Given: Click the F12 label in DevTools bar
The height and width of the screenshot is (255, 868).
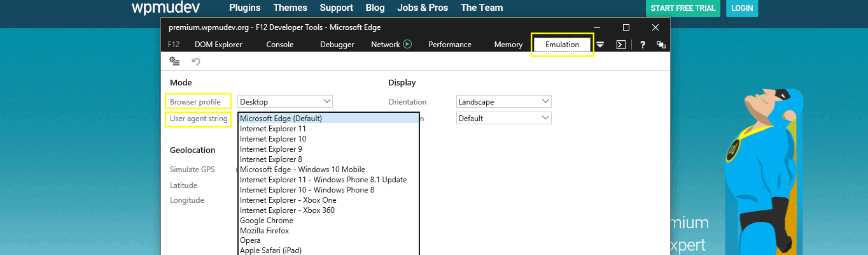Looking at the screenshot, I should tap(173, 45).
